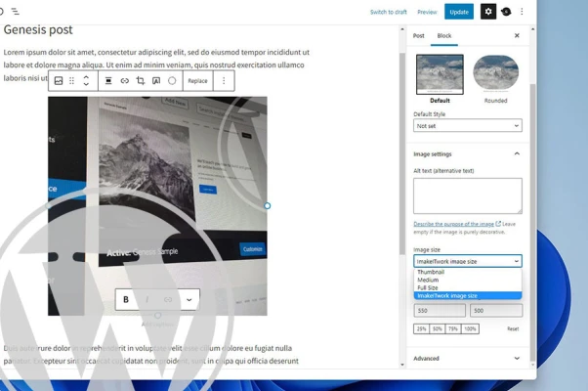588x391 pixels.
Task: Click the editor content scrollbar
Action: (x=402, y=153)
